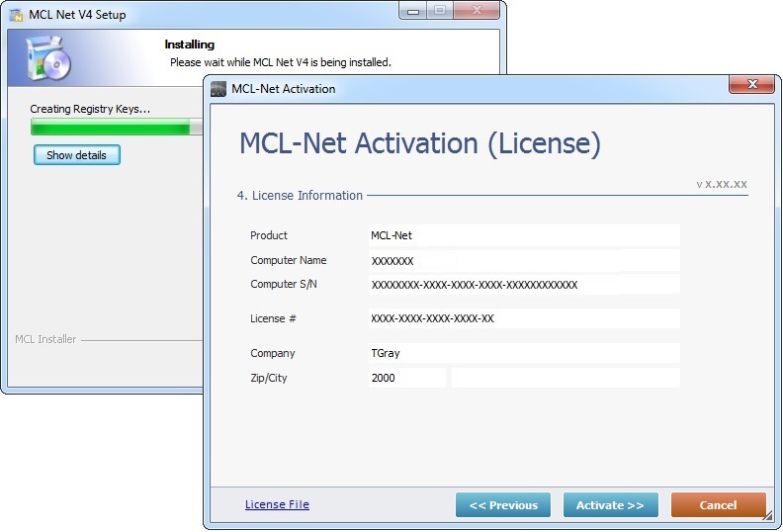The height and width of the screenshot is (532, 783).
Task: Click the Computer Name field
Action: pos(524,260)
